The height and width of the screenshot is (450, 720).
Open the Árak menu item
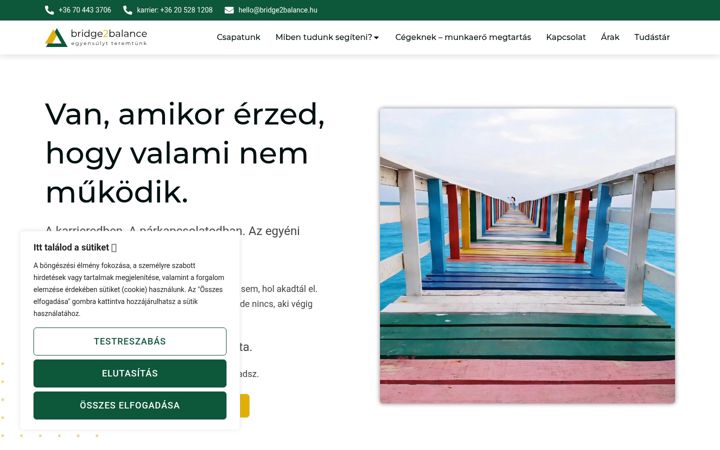(x=610, y=37)
